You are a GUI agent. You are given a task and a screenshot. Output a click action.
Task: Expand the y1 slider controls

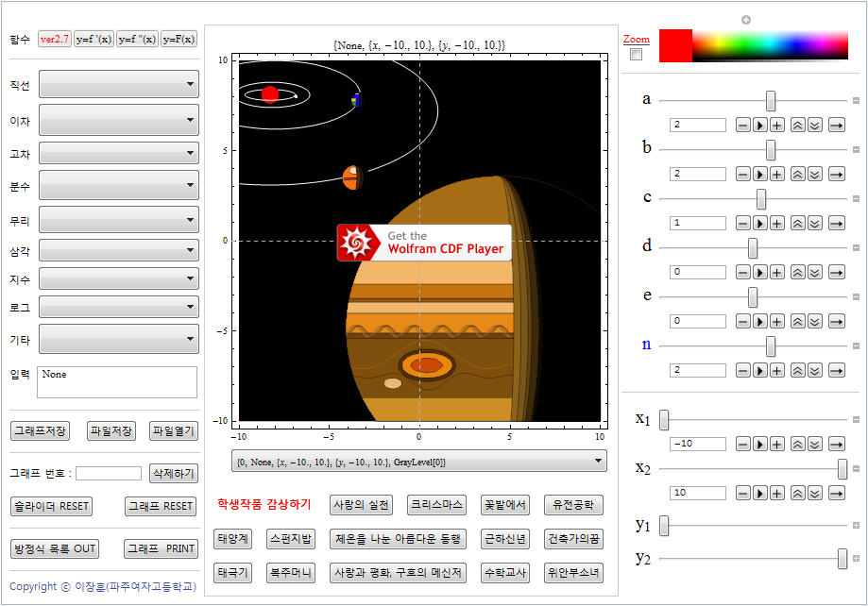click(x=856, y=525)
